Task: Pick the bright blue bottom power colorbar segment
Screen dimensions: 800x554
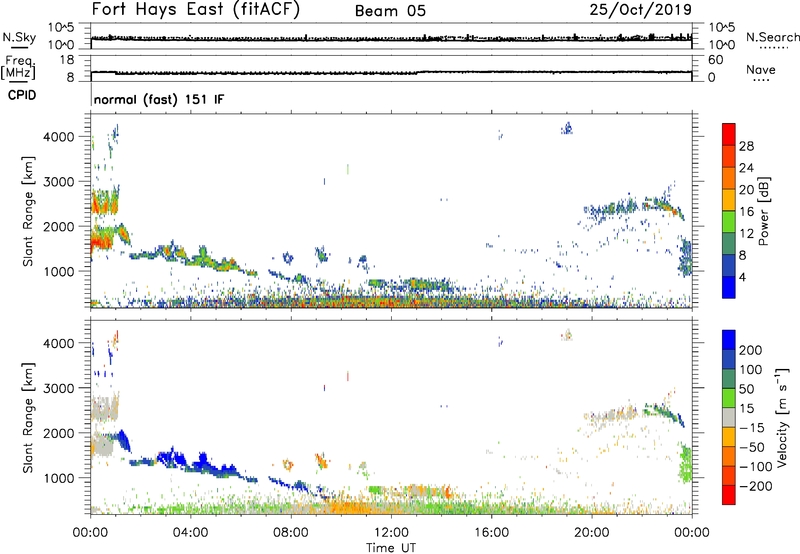Action: pyautogui.click(x=729, y=287)
